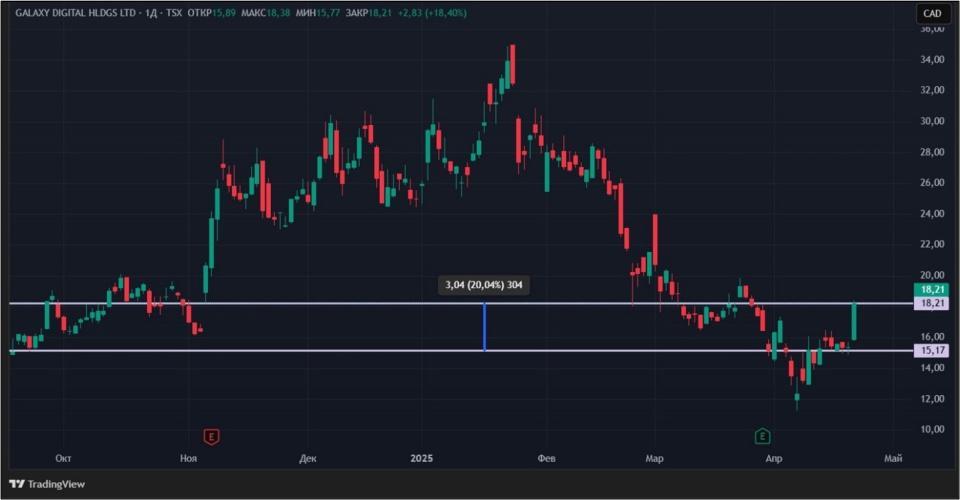This screenshot has height=500, width=960.
Task: Click the 2025 label on time axis
Action: click(421, 458)
